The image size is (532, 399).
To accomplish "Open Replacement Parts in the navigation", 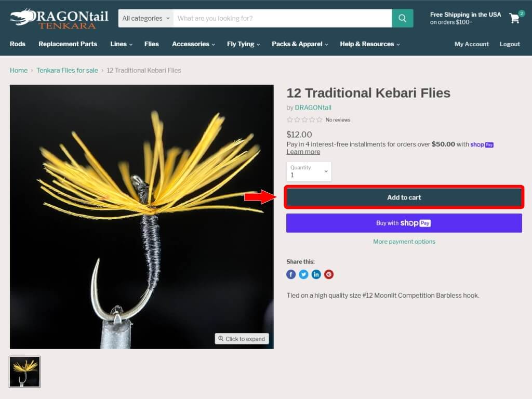I will pyautogui.click(x=68, y=44).
